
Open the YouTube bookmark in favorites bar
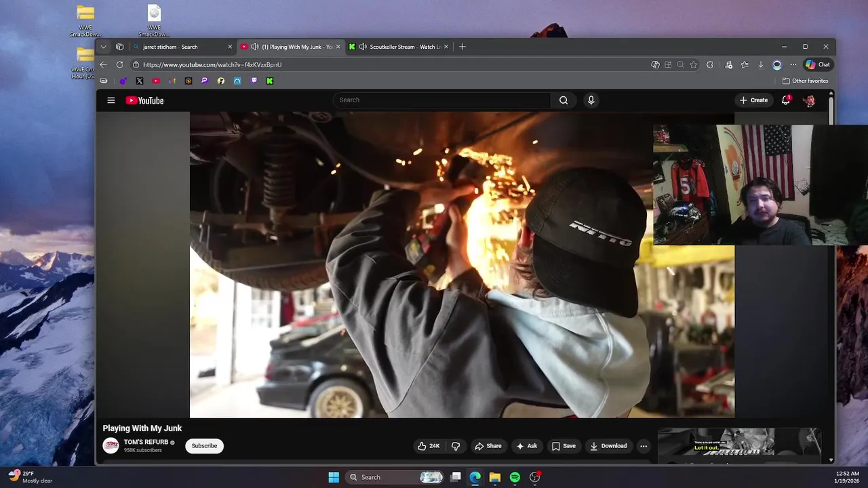(156, 81)
